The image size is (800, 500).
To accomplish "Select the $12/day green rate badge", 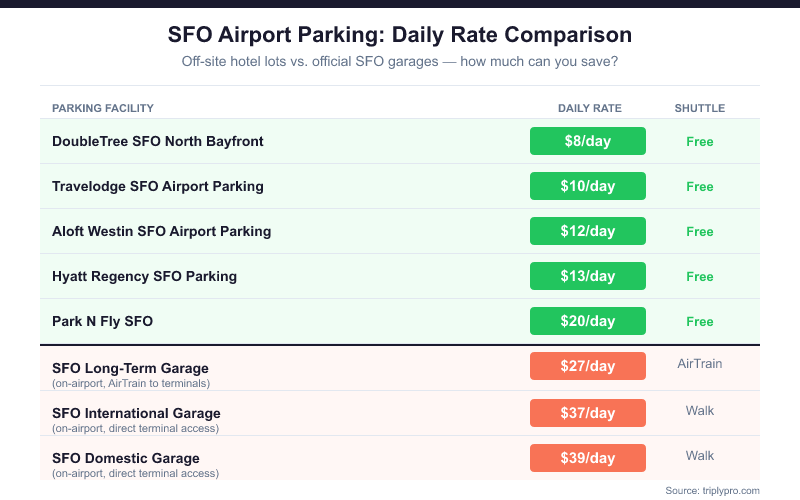I will pos(587,231).
